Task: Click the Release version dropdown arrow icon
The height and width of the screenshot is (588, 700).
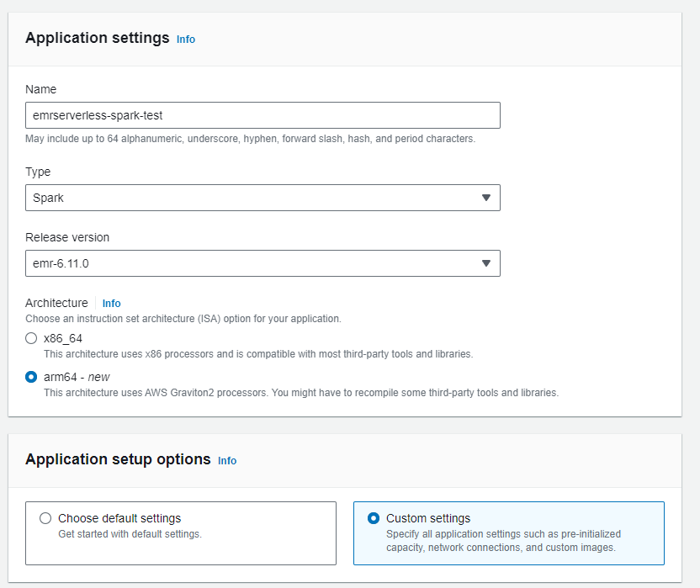Action: [x=485, y=263]
